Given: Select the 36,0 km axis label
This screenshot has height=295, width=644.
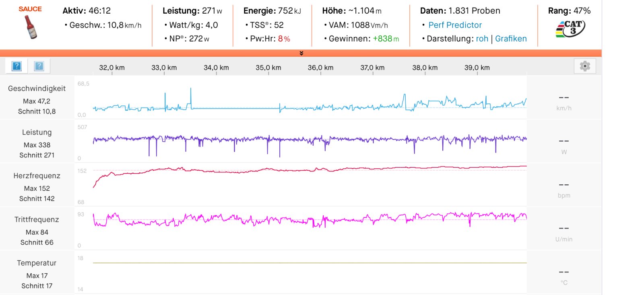Looking at the screenshot, I should tap(320, 68).
